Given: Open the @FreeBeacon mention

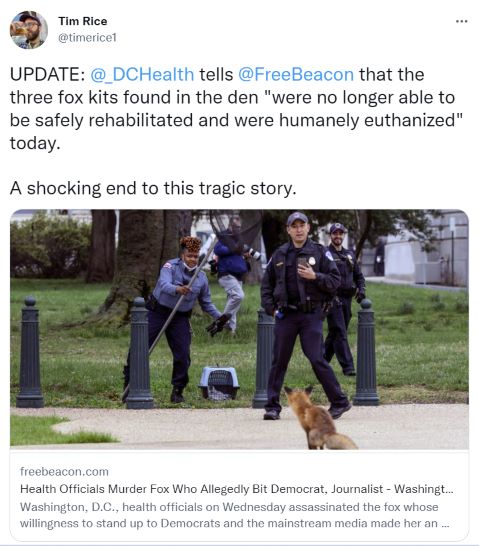Looking at the screenshot, I should (296, 75).
